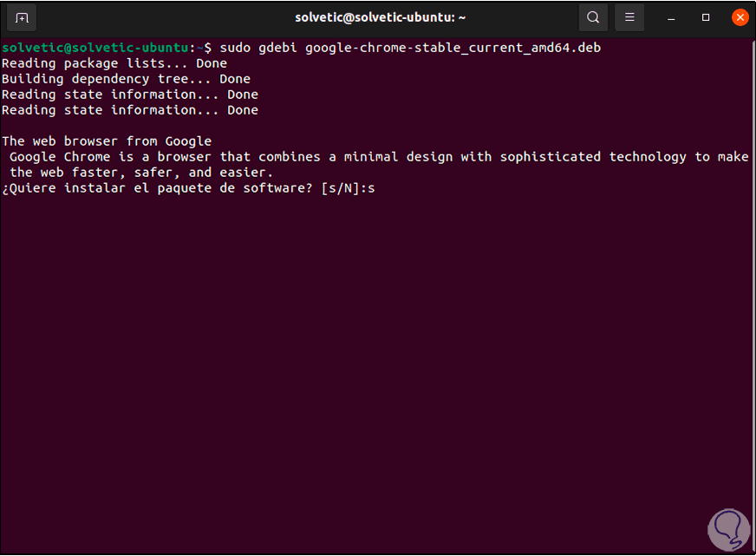This screenshot has height=556, width=756.
Task: Click the second Reading state information line
Action: click(x=129, y=110)
